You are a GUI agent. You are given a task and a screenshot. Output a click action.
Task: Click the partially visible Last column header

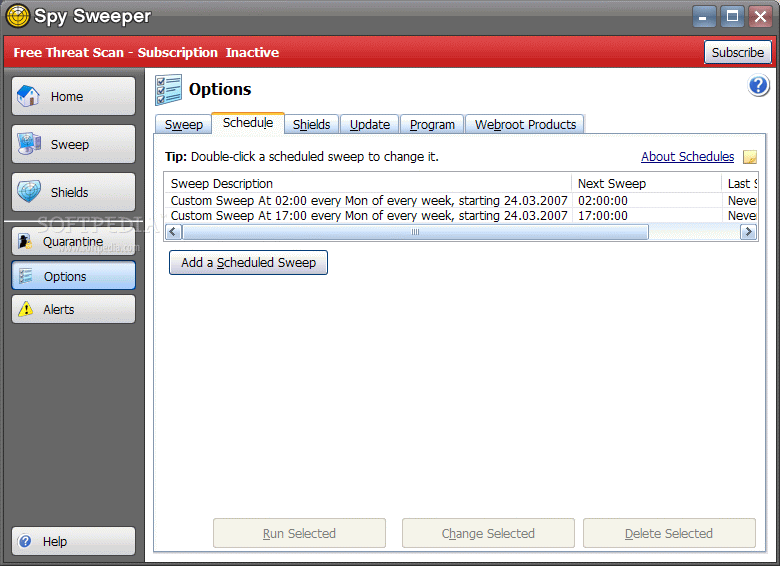click(x=739, y=184)
